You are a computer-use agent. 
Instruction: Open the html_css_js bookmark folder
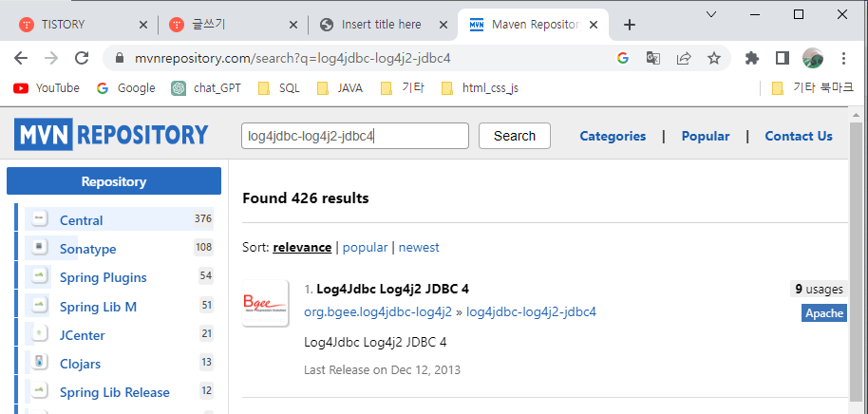(x=480, y=88)
